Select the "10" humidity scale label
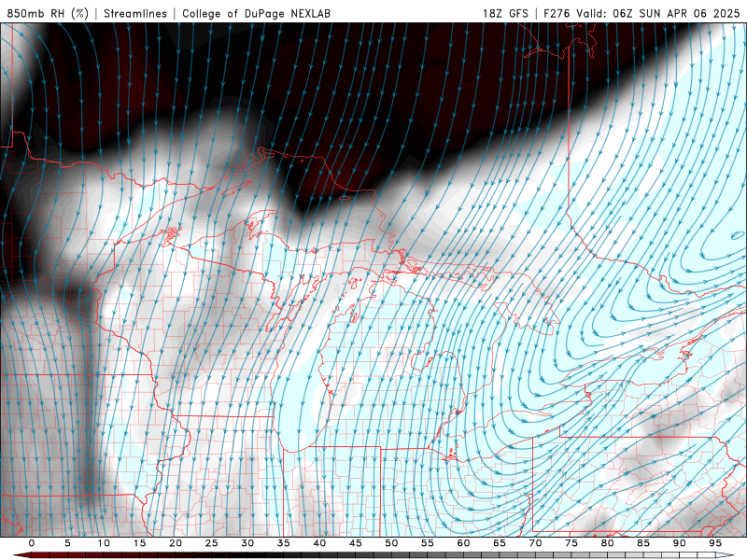 (x=104, y=543)
